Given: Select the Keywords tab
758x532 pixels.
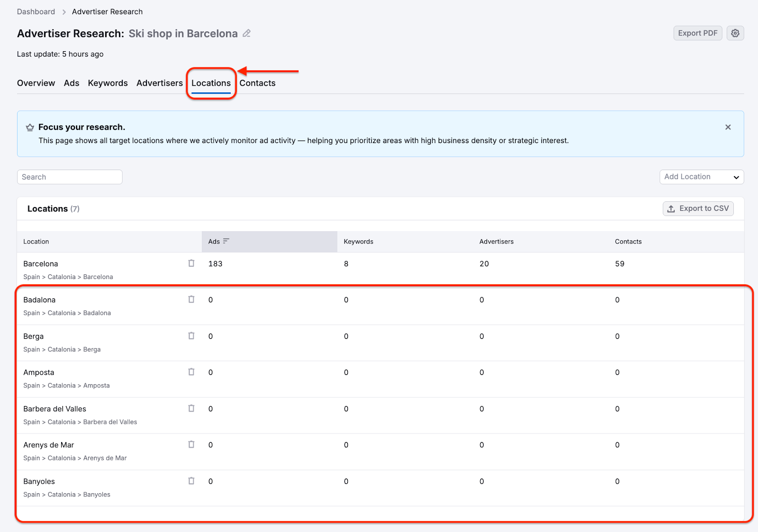Looking at the screenshot, I should [x=108, y=83].
